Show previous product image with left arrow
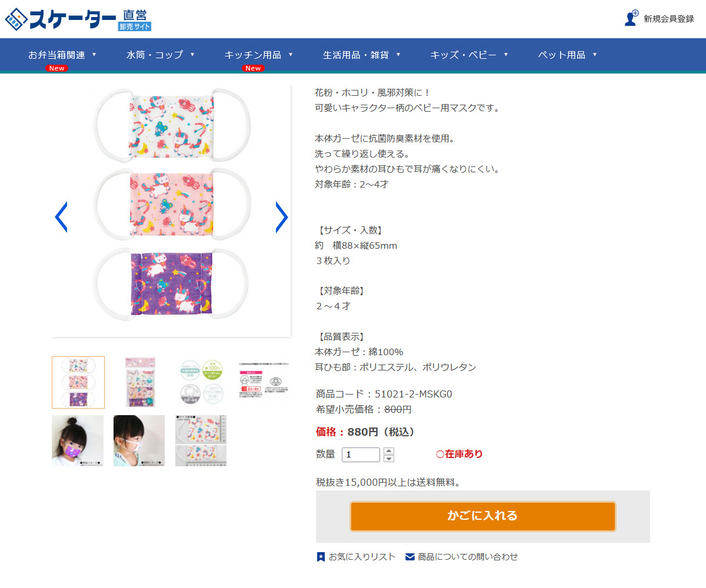Screen dimensions: 706x588 pos(61,217)
